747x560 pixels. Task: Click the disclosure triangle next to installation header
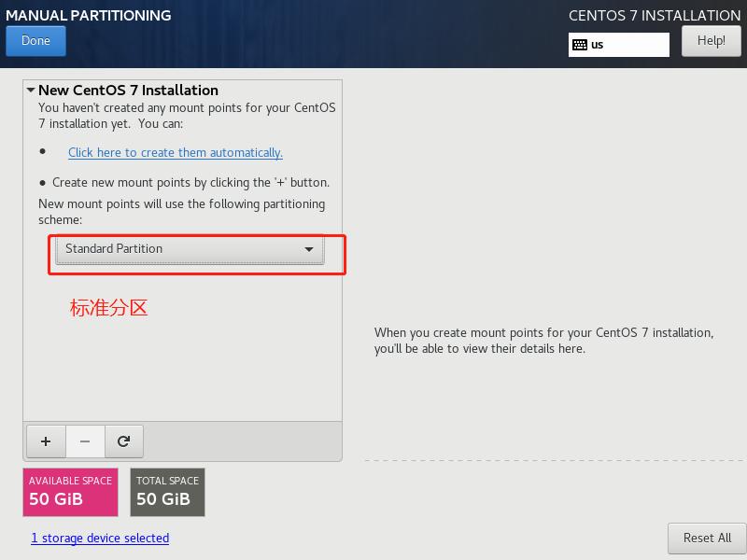tap(31, 90)
